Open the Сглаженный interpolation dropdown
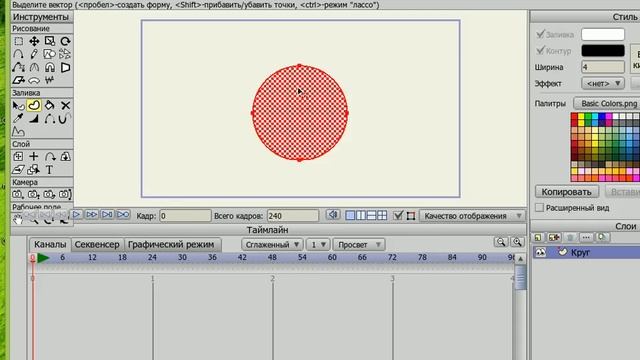640x360 pixels. [x=272, y=244]
